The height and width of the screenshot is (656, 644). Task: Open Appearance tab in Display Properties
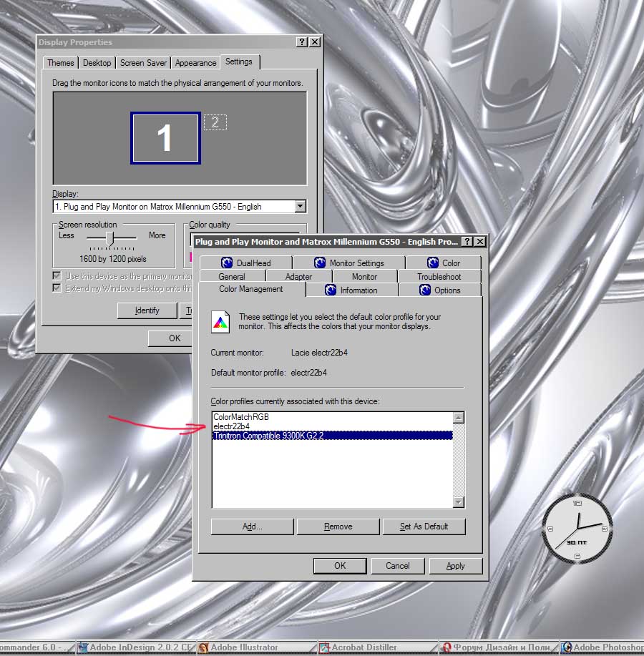pos(195,63)
